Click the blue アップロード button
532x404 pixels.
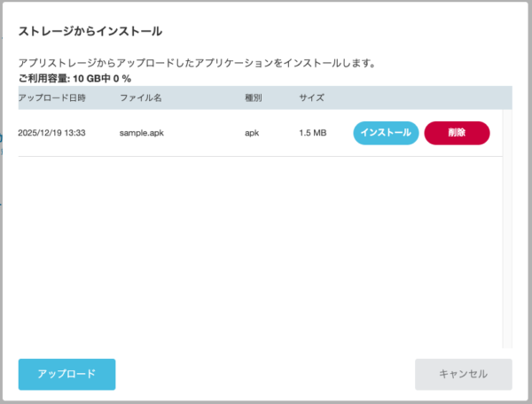pos(66,374)
